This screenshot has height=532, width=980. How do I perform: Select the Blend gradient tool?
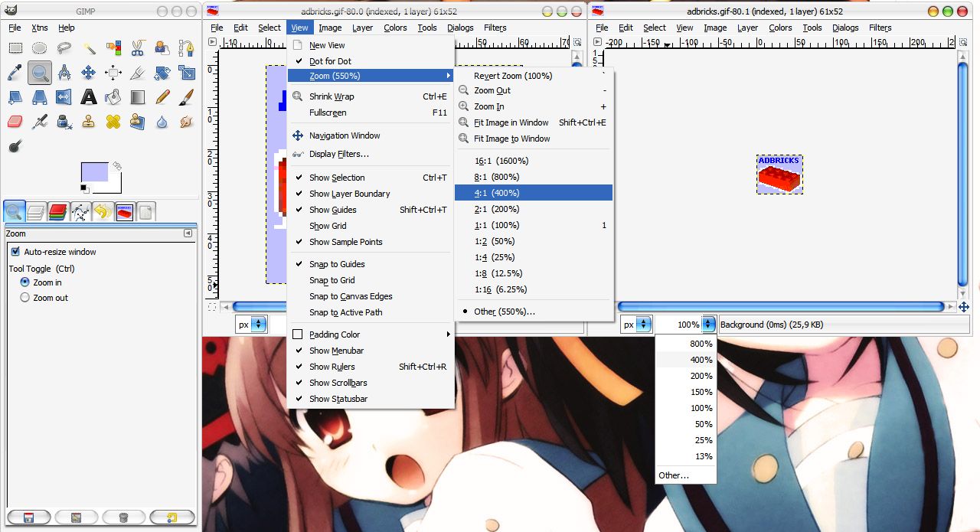click(138, 97)
